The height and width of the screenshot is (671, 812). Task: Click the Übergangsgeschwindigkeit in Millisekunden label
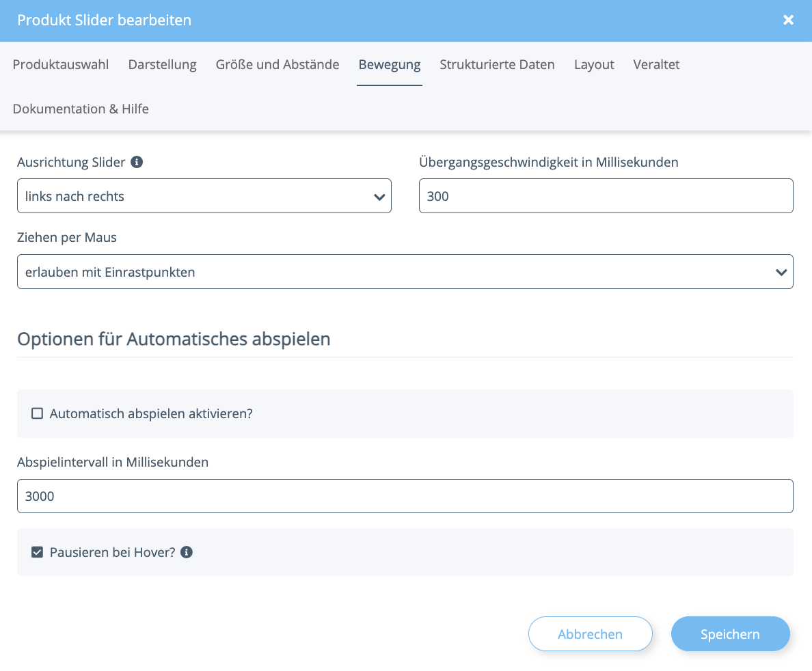click(548, 162)
